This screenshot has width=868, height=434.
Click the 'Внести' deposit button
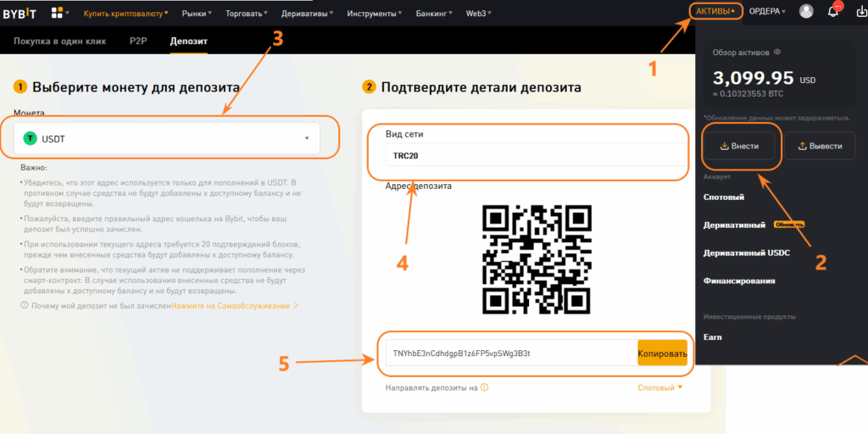tap(738, 146)
